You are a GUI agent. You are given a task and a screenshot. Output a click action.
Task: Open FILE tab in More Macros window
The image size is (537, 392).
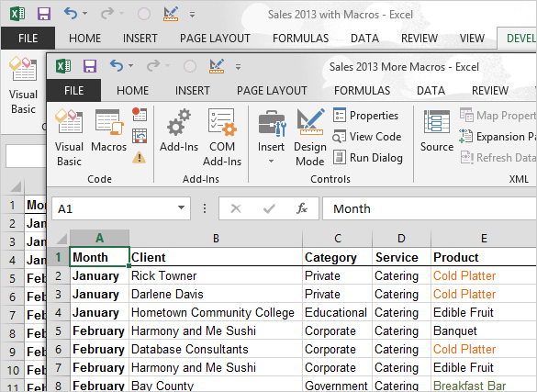tap(73, 90)
